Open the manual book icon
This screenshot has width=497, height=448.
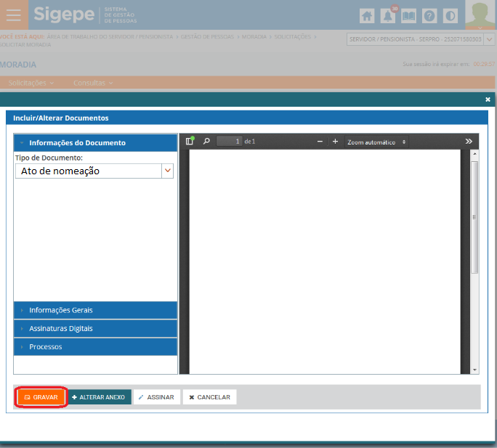click(x=408, y=16)
